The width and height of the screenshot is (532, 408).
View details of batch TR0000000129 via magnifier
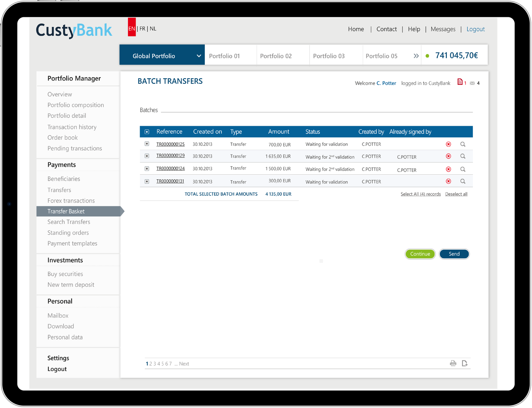[463, 156]
